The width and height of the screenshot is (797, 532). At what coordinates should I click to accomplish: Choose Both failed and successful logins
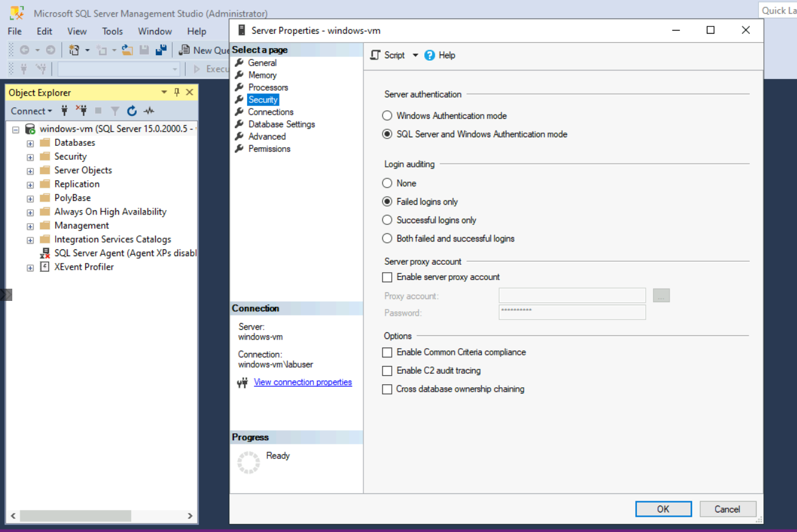click(387, 238)
